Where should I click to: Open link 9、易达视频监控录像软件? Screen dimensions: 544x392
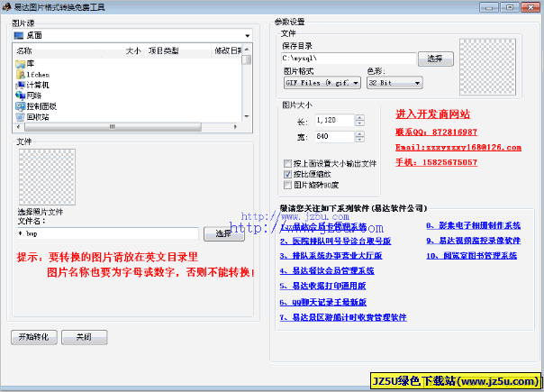coord(474,241)
